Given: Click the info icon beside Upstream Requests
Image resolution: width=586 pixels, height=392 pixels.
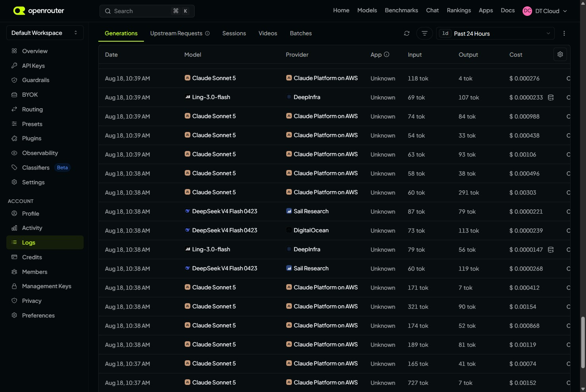Looking at the screenshot, I should [x=207, y=33].
